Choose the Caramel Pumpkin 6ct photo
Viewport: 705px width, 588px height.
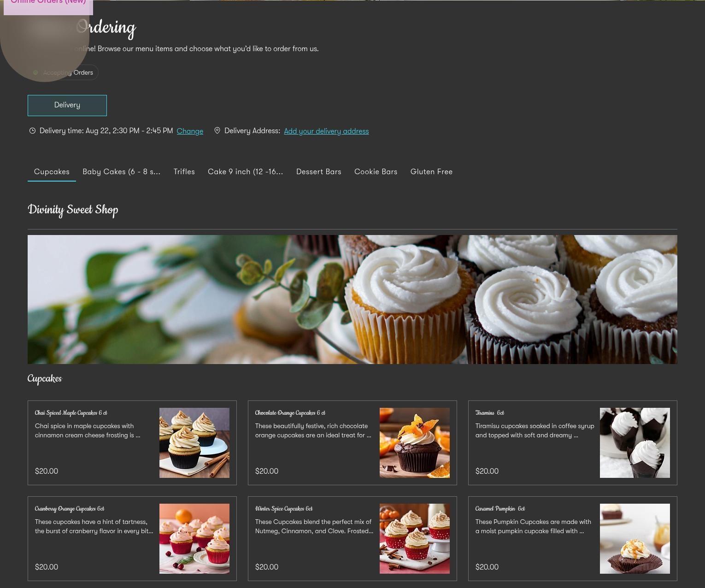[635, 539]
